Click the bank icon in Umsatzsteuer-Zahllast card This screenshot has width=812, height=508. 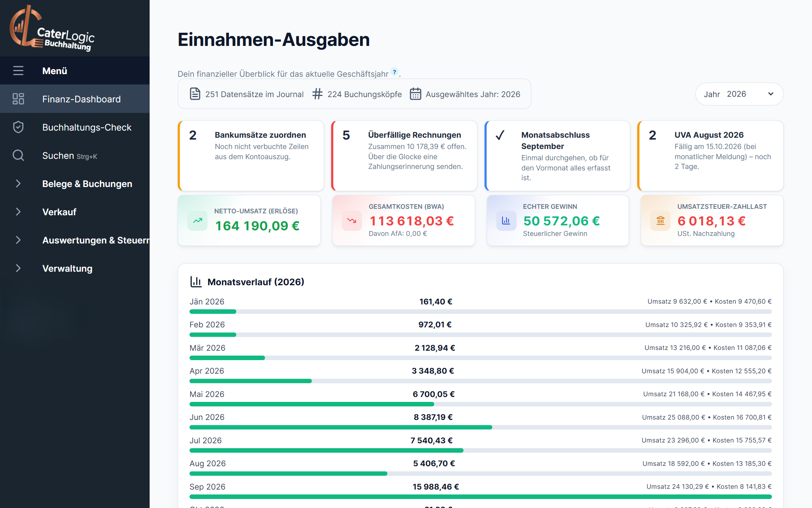pyautogui.click(x=661, y=221)
